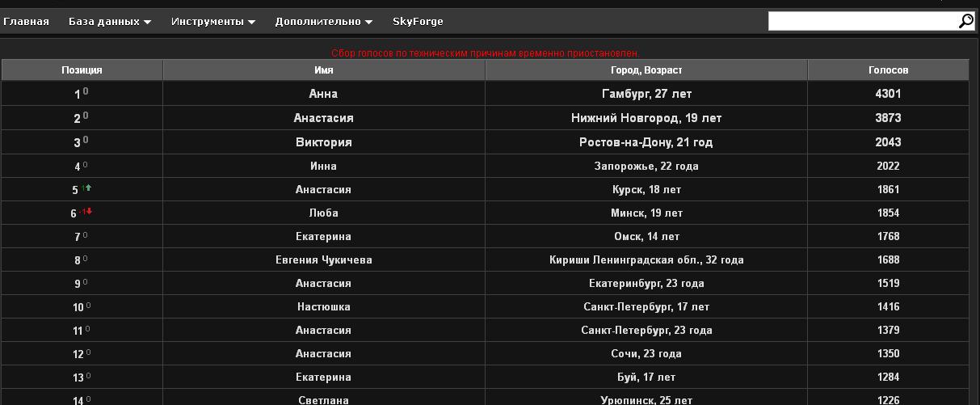Click the name Люба

[323, 213]
